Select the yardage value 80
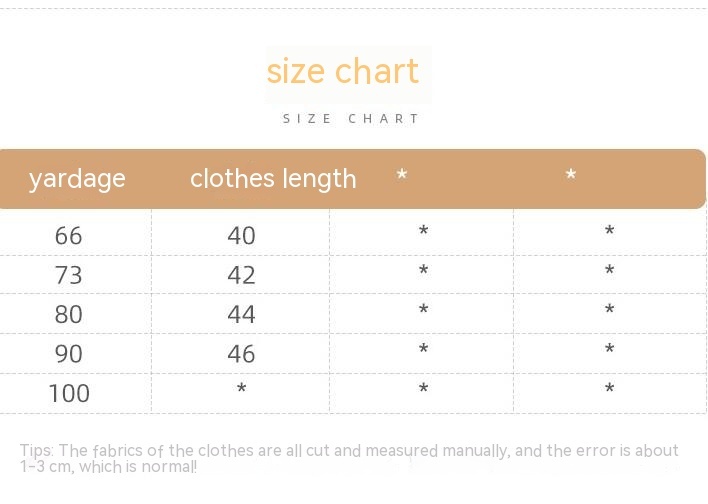 (x=69, y=315)
